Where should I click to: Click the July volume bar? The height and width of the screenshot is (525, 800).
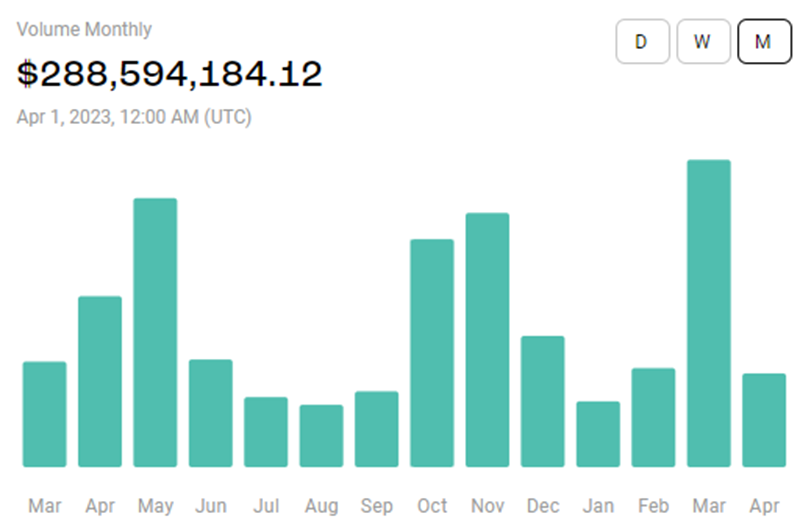click(x=266, y=432)
